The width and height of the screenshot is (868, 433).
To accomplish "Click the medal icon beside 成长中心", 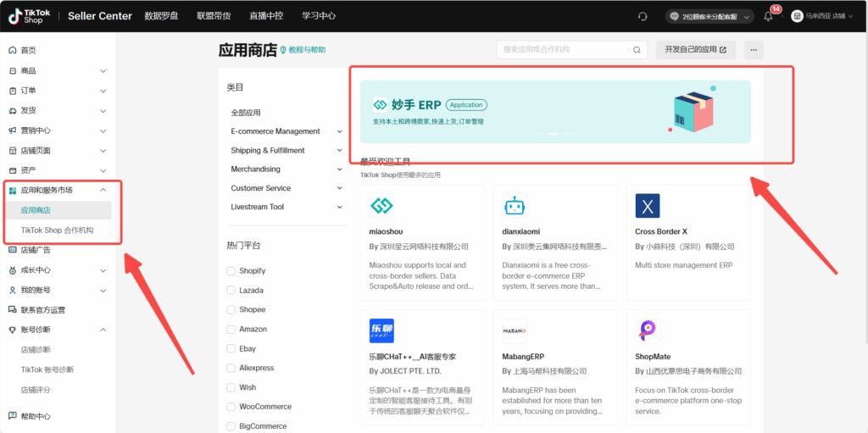I will [x=13, y=270].
